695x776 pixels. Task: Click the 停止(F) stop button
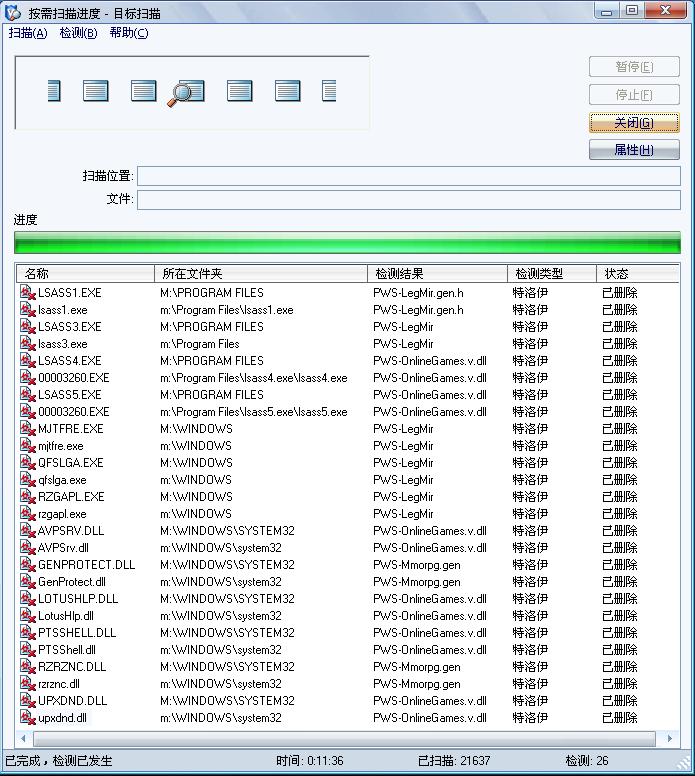(634, 95)
